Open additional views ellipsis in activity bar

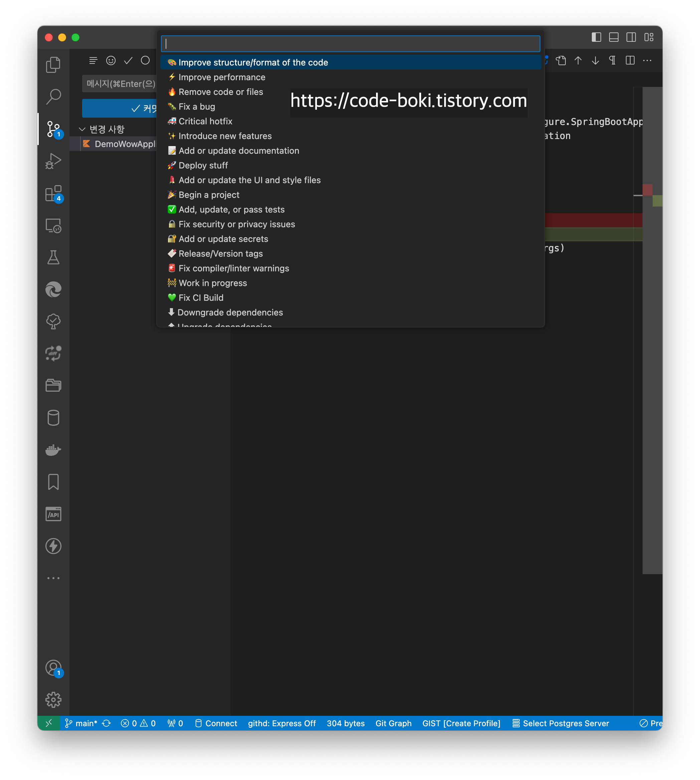tap(53, 578)
